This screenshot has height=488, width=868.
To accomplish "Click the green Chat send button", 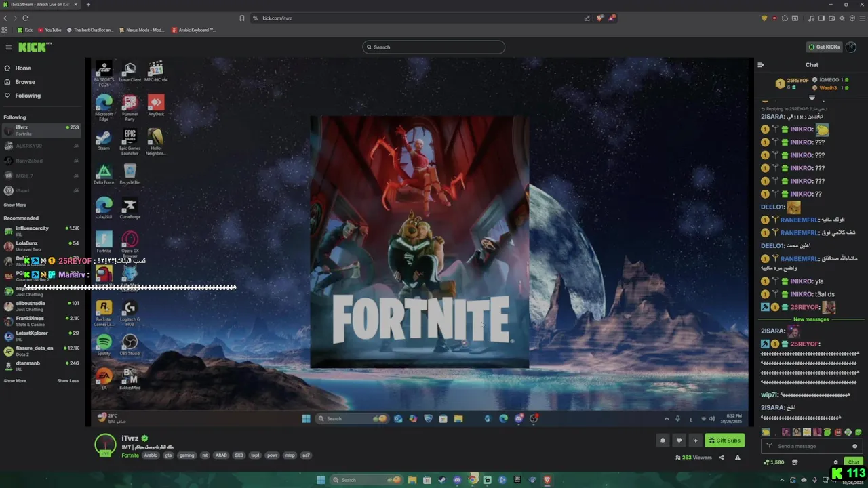I will pyautogui.click(x=853, y=462).
